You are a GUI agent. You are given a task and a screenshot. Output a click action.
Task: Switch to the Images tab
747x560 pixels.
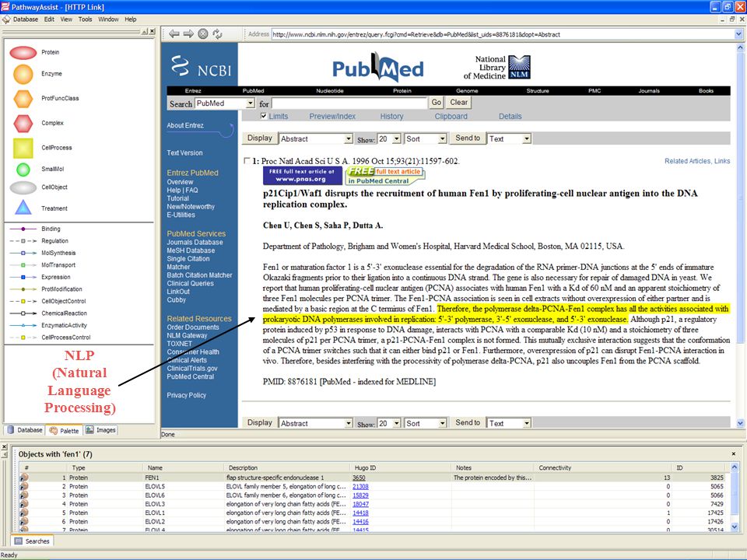100,430
